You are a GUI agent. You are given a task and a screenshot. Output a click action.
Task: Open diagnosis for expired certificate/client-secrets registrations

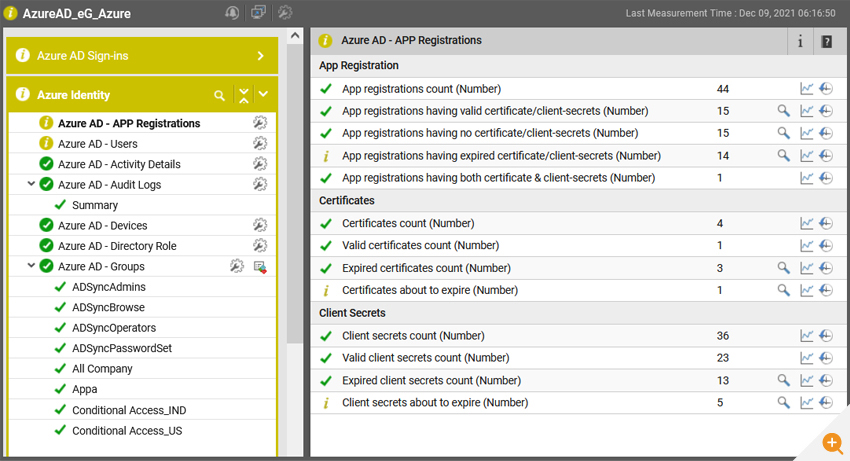[783, 156]
